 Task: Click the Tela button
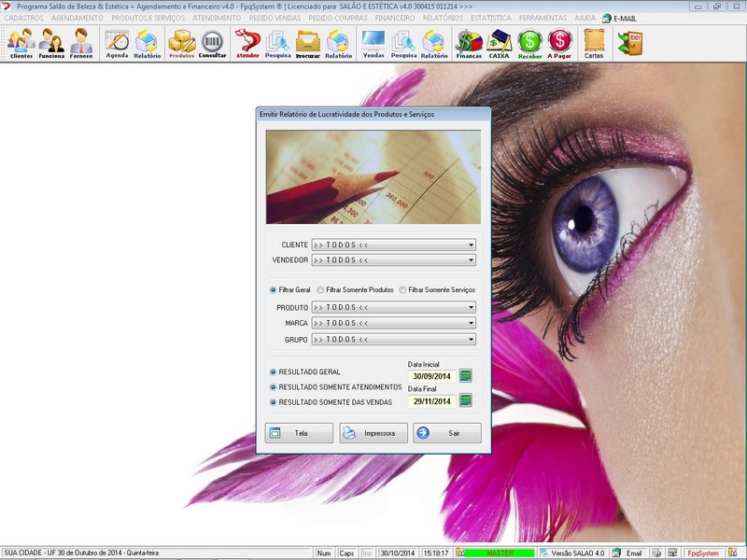click(x=299, y=433)
